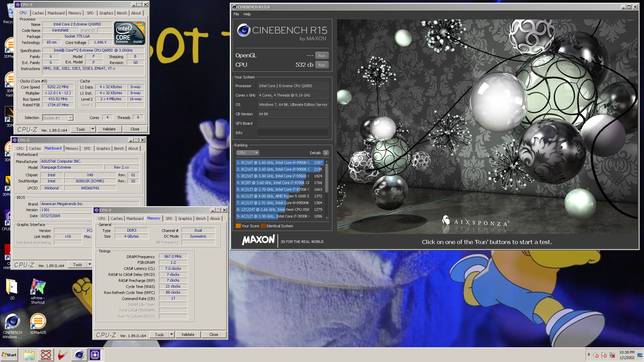644x362 pixels.
Task: Click the Cinebench R15 sphere logo
Action: tap(244, 30)
